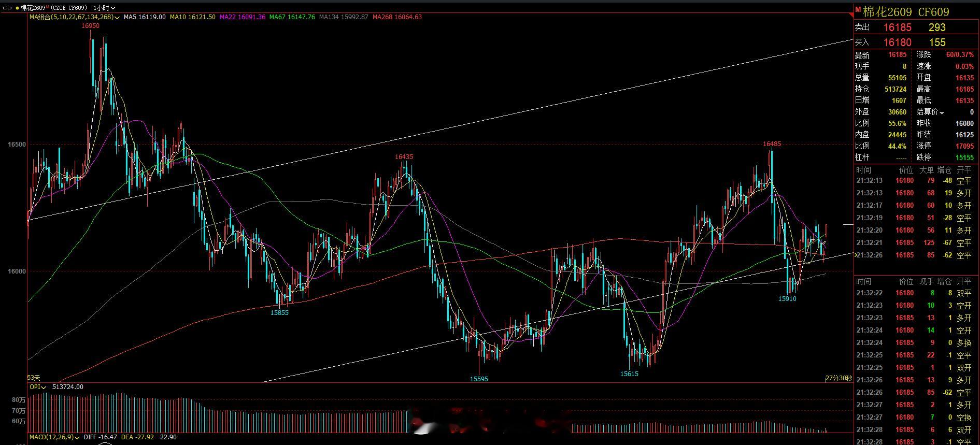Click the DEA -27.92 reading
This screenshot has height=445, width=980.
[138, 437]
